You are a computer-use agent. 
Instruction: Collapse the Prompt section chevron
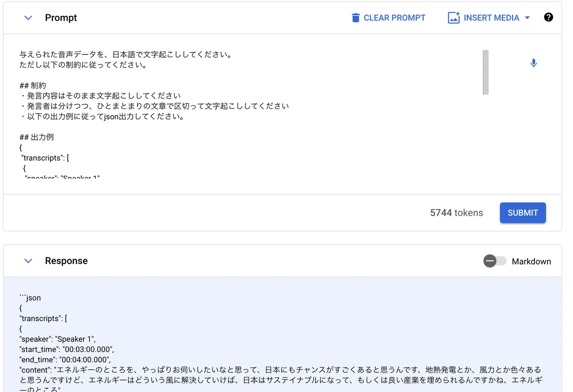(28, 18)
